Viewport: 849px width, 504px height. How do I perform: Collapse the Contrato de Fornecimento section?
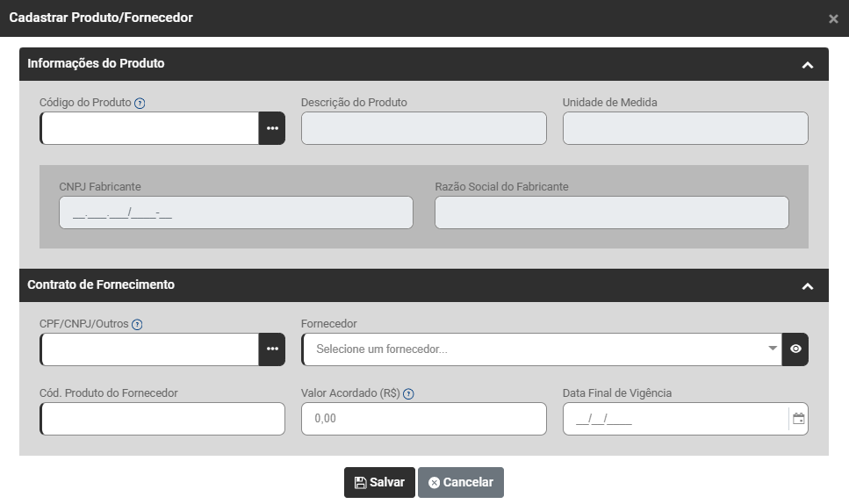pos(808,285)
